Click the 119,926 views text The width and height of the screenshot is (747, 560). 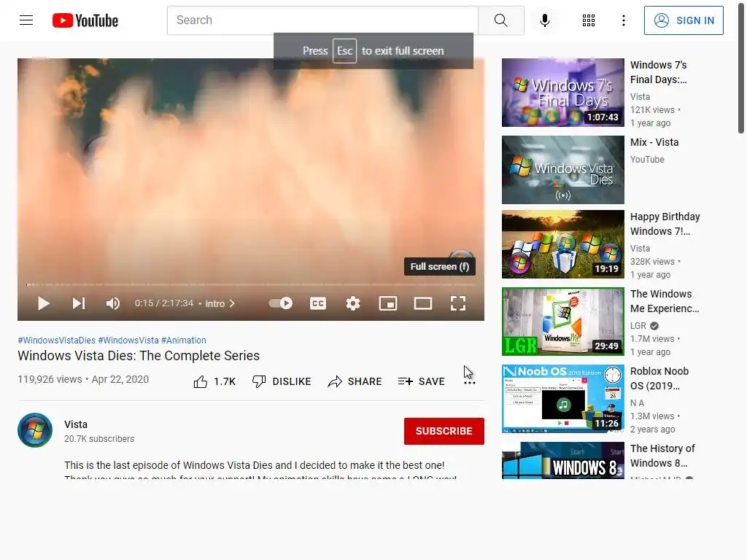50,379
